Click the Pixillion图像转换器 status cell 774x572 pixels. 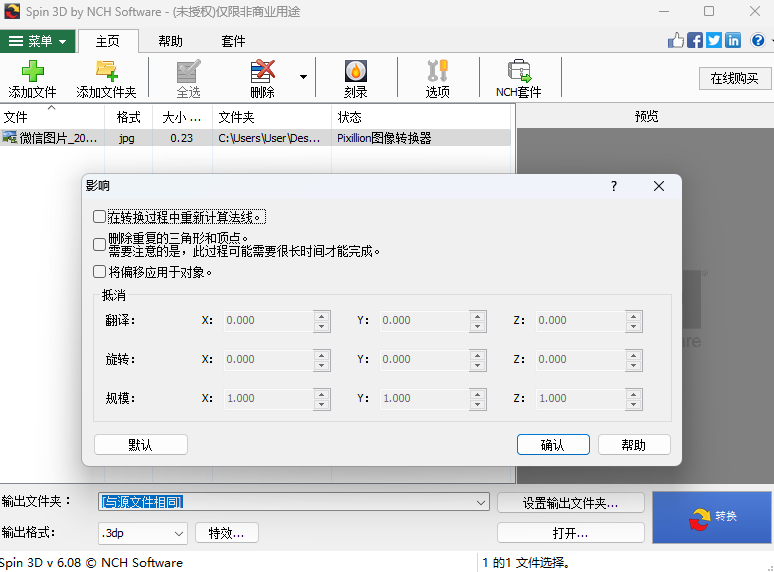[x=384, y=138]
